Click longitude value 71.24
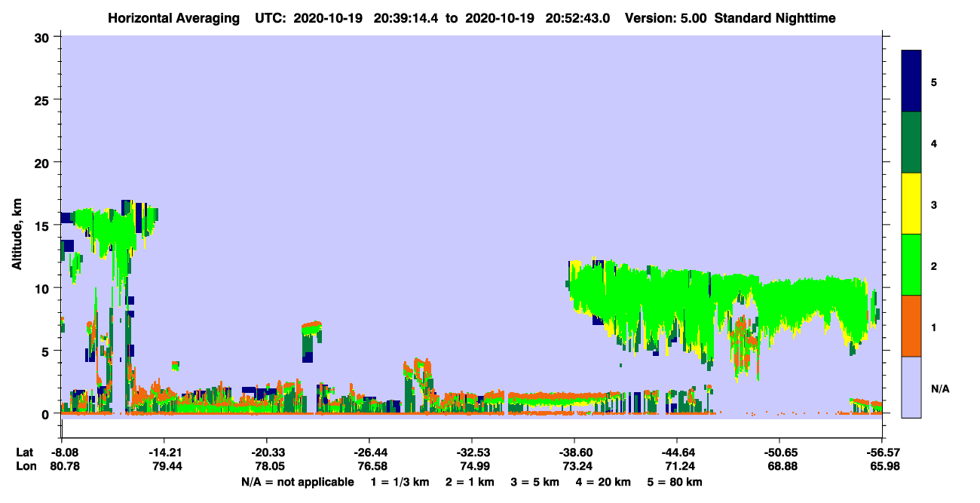Viewport: 980px width, 503px height. coord(678,467)
